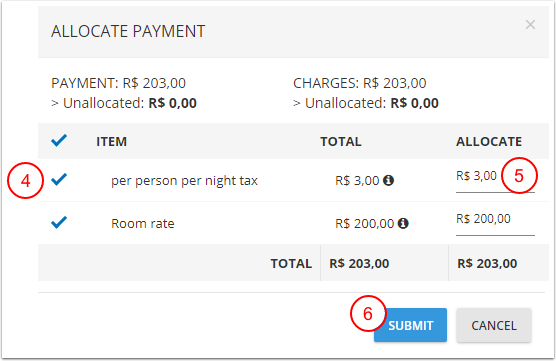556x361 pixels.
Task: Cancel the payment allocation
Action: [494, 325]
